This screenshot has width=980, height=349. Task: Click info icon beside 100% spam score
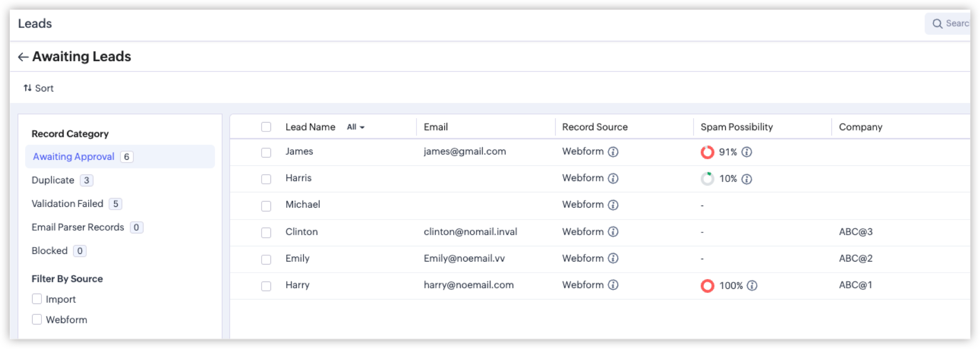coord(752,286)
